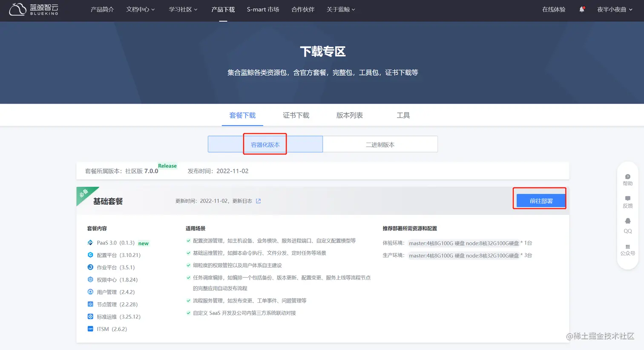
Task: Click the 标准运维 icon
Action: [90, 317]
